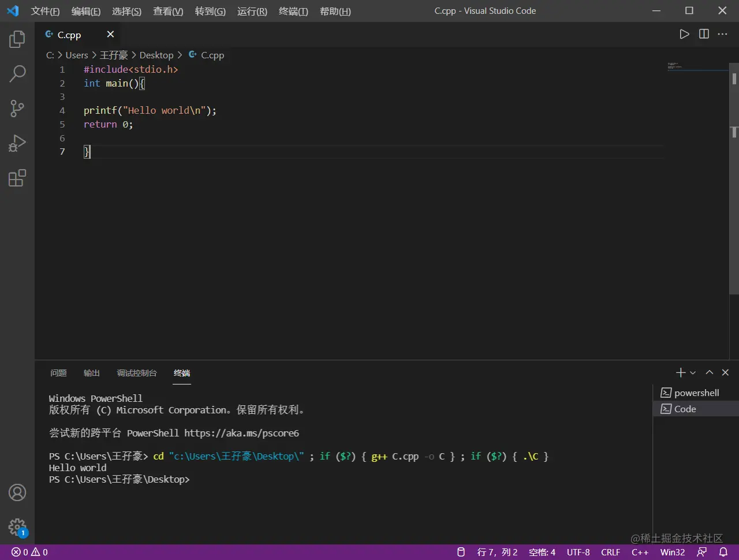Viewport: 739px width, 560px height.
Task: Click the VS Code logo in title bar
Action: click(x=13, y=11)
